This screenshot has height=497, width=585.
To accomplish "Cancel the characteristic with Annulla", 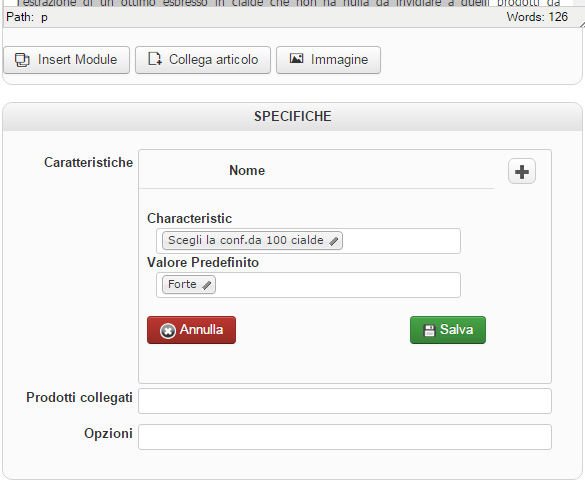I will point(191,330).
